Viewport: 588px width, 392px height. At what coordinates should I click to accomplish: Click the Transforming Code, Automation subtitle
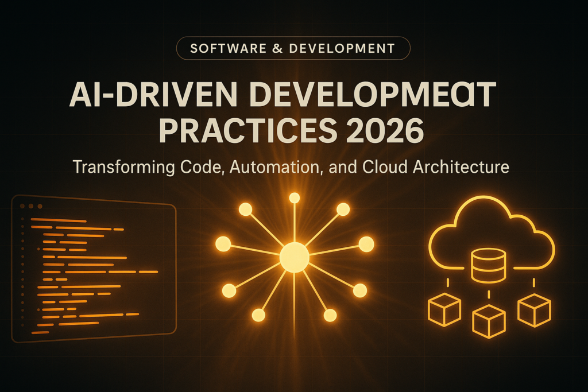click(x=291, y=167)
